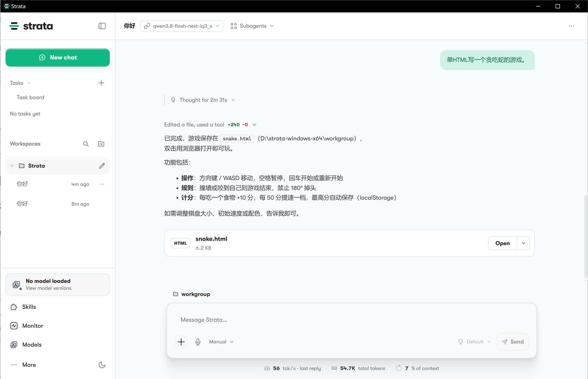Open the Models page
The height and width of the screenshot is (379, 588).
point(57,344)
